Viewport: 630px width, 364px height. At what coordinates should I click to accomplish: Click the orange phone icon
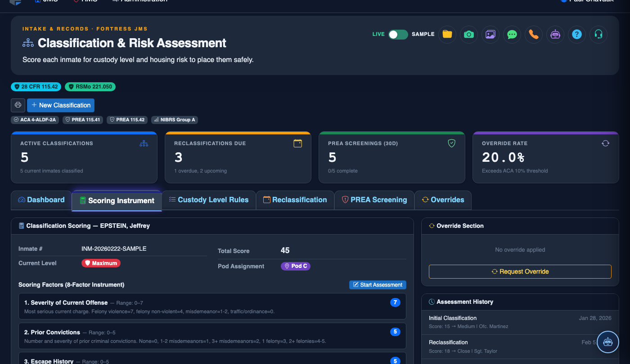click(534, 35)
